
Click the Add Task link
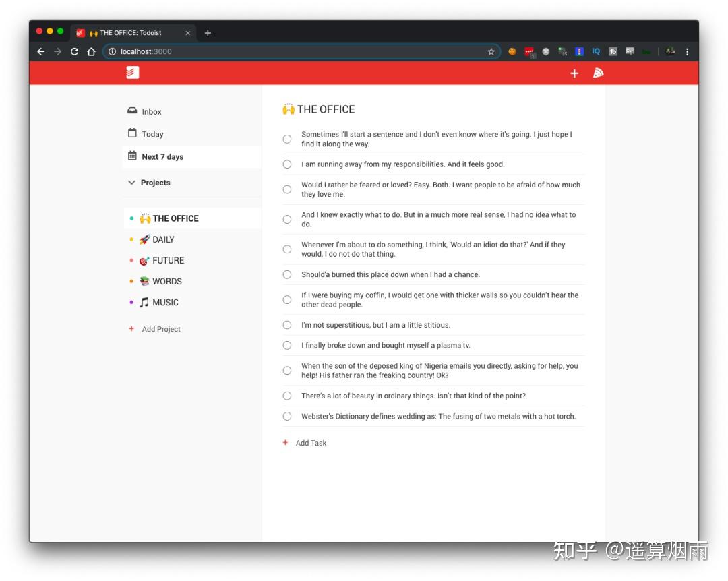tap(311, 443)
